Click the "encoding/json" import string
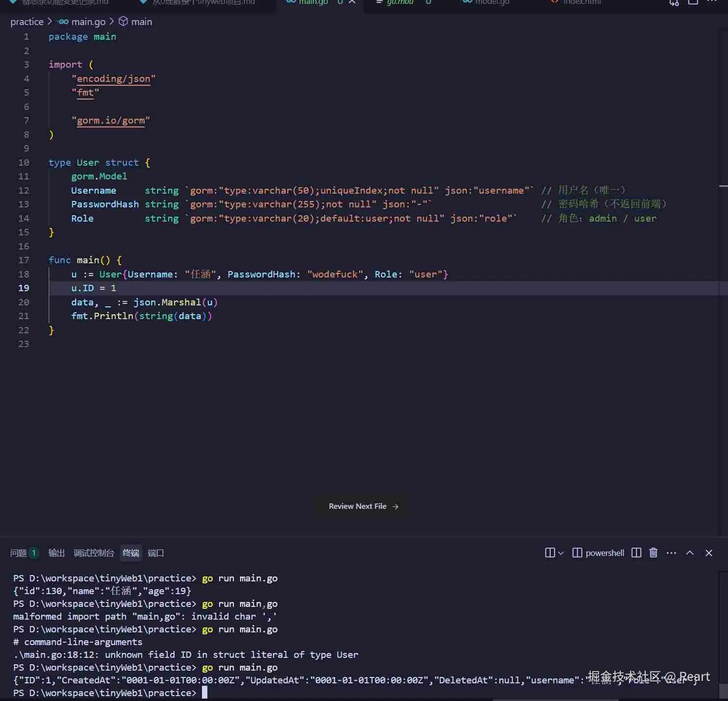This screenshot has height=701, width=728. click(x=113, y=79)
